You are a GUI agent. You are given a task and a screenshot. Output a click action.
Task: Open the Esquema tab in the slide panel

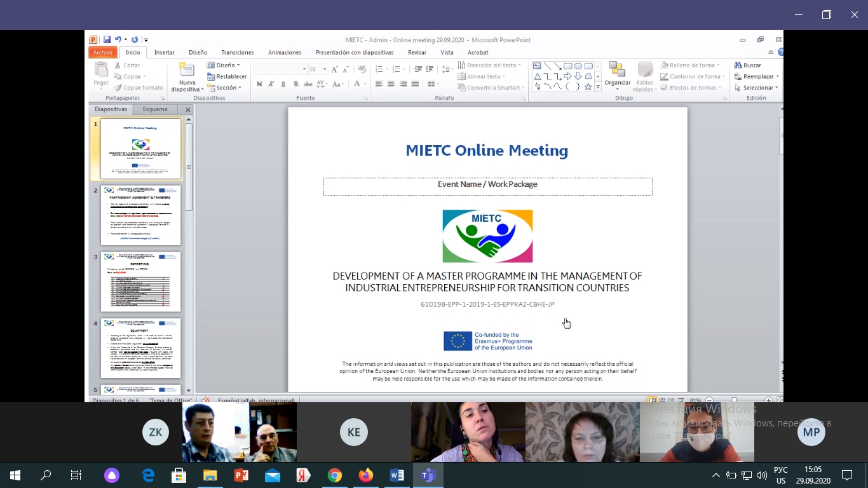[155, 109]
